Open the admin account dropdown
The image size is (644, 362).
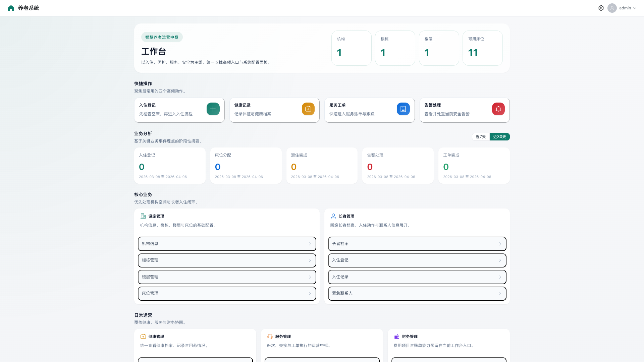[x=625, y=8]
